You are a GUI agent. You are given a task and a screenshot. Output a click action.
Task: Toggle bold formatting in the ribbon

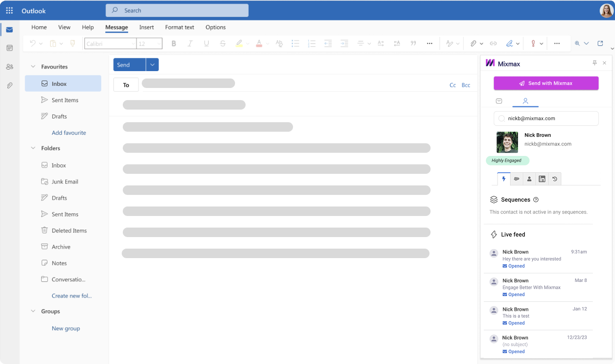click(x=174, y=43)
